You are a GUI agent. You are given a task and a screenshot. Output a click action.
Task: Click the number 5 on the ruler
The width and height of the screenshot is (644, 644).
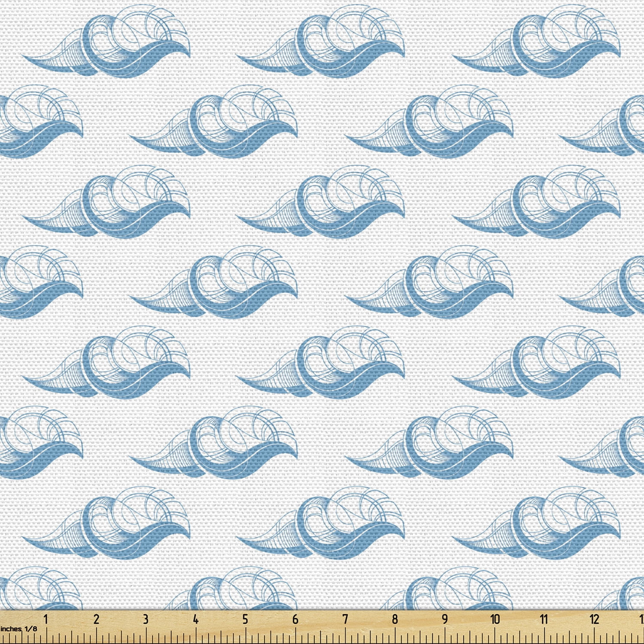tap(245, 620)
